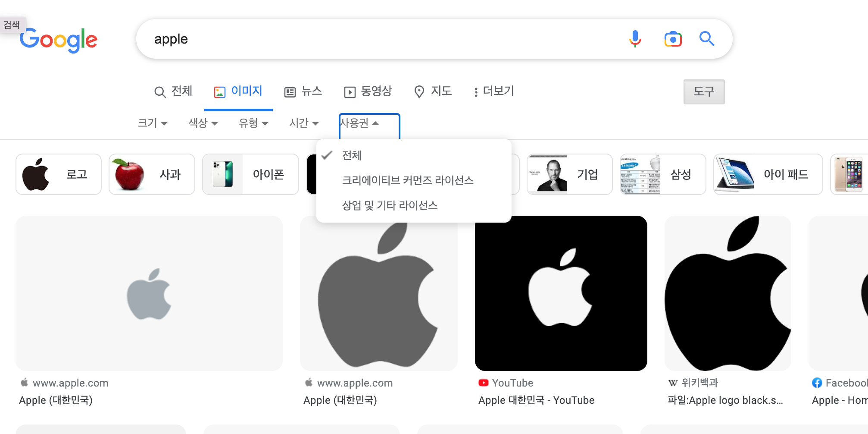Screen dimensions: 868x434
Task: Click the 사과 suggestion chip
Action: pyautogui.click(x=152, y=174)
